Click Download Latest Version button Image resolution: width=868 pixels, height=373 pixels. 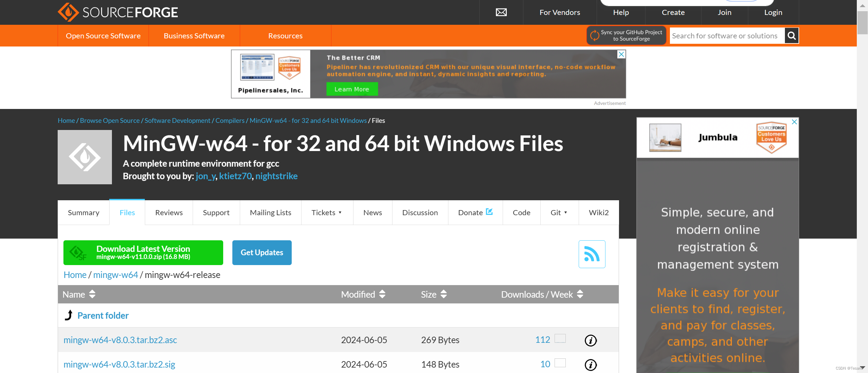click(143, 253)
